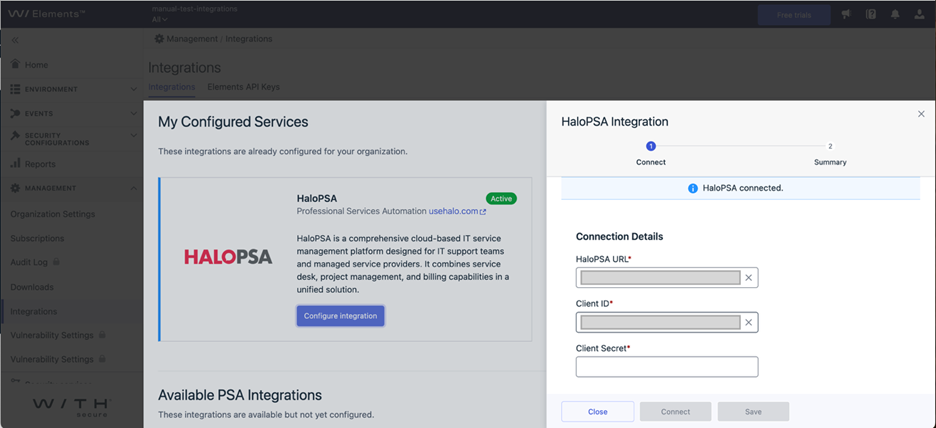Click the Management gear icon in breadcrumb

tap(159, 39)
